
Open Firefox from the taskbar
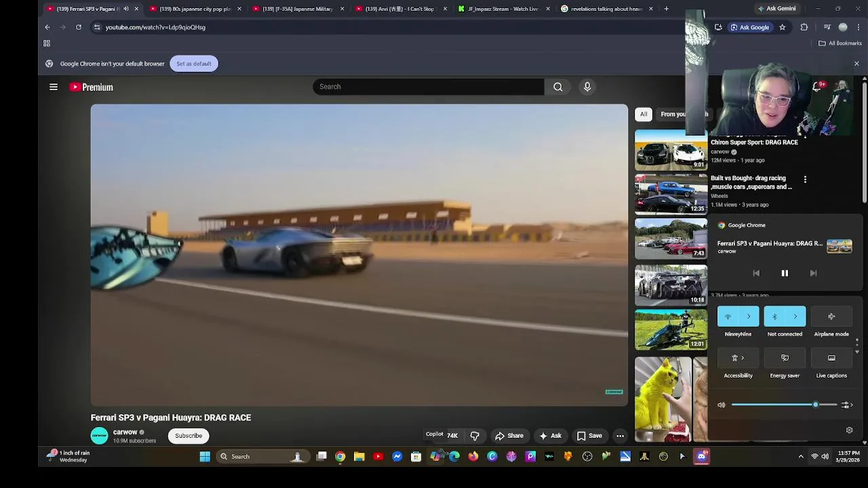473,457
